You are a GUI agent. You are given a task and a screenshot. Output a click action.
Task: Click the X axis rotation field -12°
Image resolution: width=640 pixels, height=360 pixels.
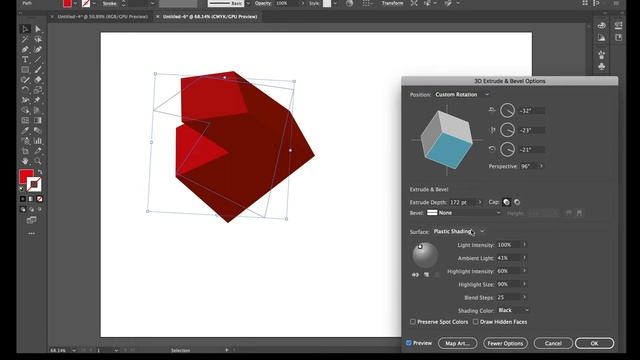[532, 111]
